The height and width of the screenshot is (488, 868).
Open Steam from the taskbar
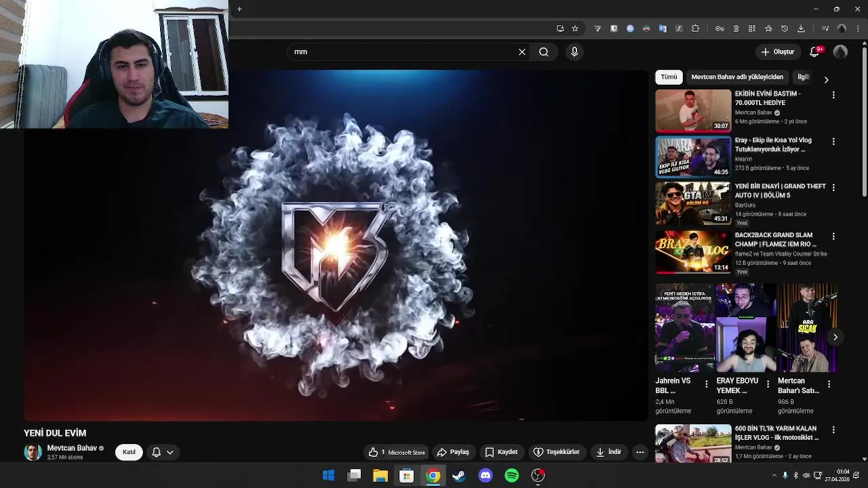click(x=459, y=475)
